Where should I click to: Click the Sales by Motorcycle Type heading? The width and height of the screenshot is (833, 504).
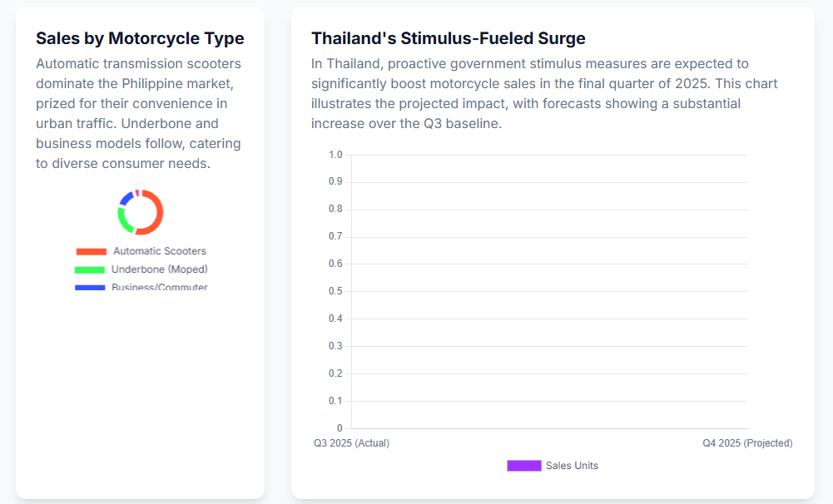[x=140, y=38]
